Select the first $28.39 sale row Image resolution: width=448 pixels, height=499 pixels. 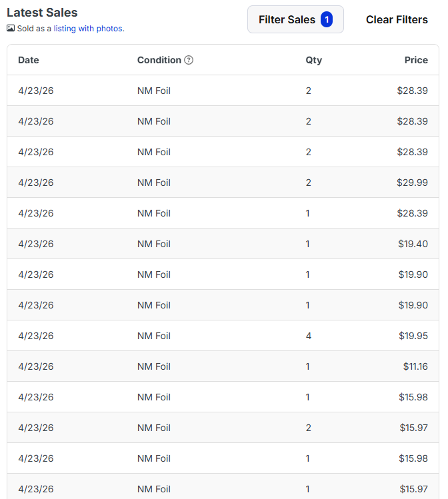223,91
